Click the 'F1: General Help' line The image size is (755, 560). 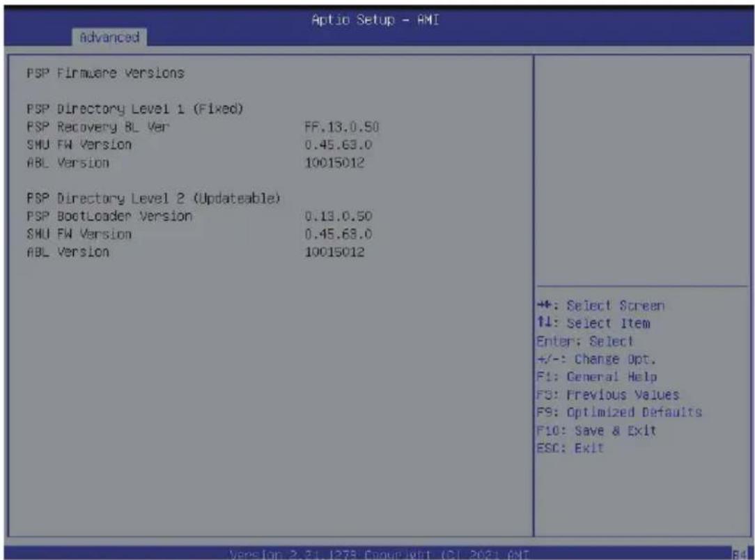(x=597, y=377)
